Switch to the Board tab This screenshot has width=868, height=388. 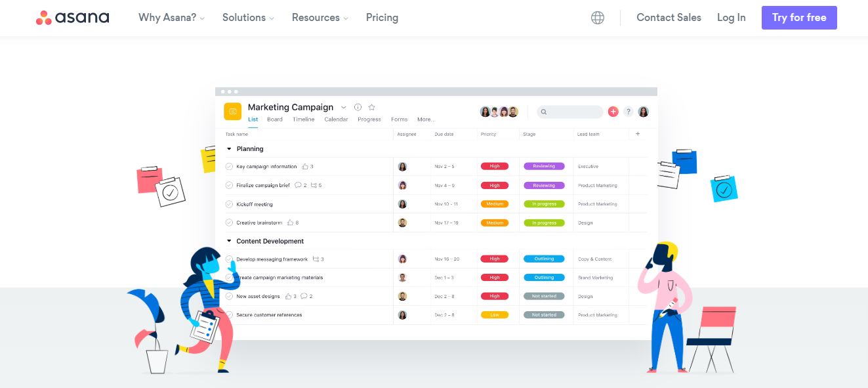[275, 119]
